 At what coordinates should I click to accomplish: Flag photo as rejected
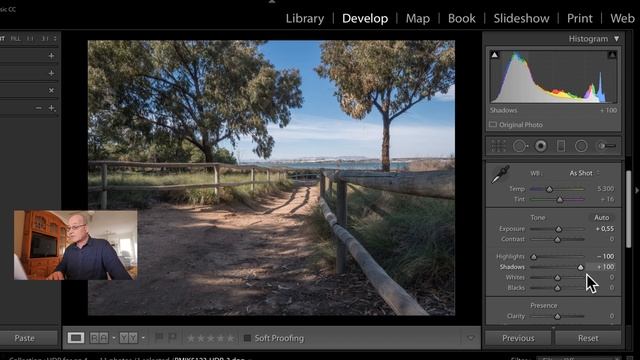pos(172,338)
